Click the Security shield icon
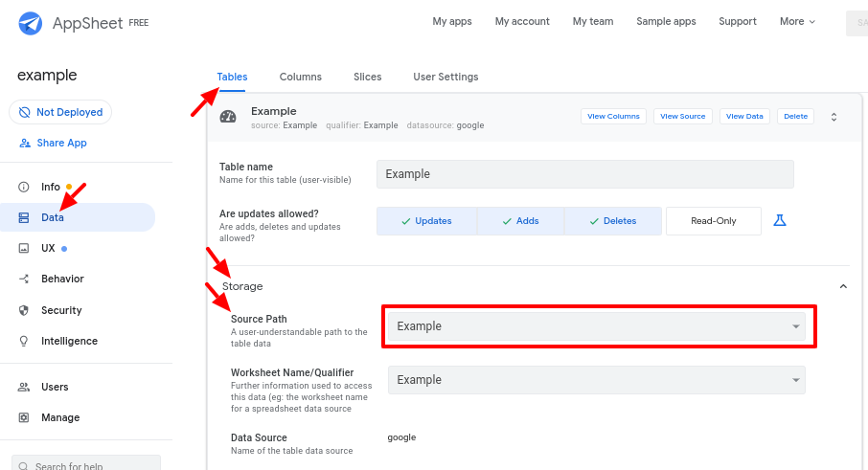The height and width of the screenshot is (470, 868). (24, 310)
